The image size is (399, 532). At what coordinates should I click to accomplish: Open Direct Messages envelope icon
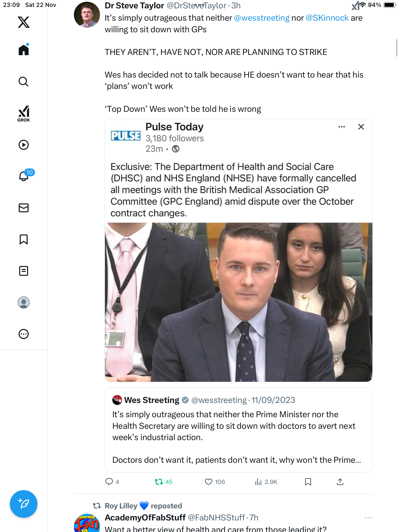coord(24,208)
